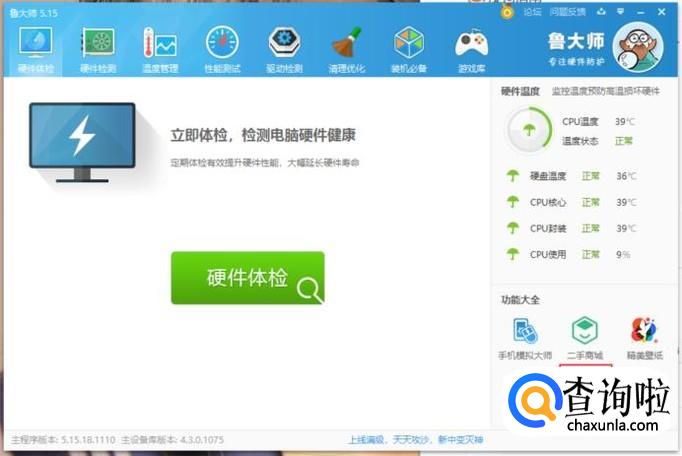Click the 立即体检，检测电脑硬件健康 headline
This screenshot has height=456, width=682.
[x=263, y=135]
